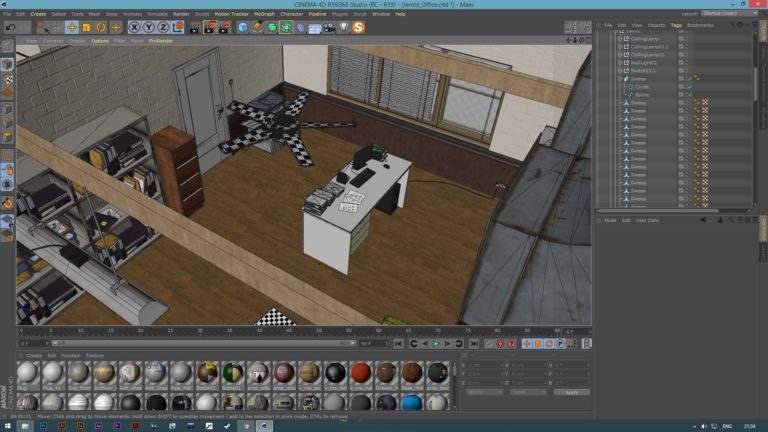Switch to Texture mode in left toolbar
The width and height of the screenshot is (768, 432).
click(7, 79)
